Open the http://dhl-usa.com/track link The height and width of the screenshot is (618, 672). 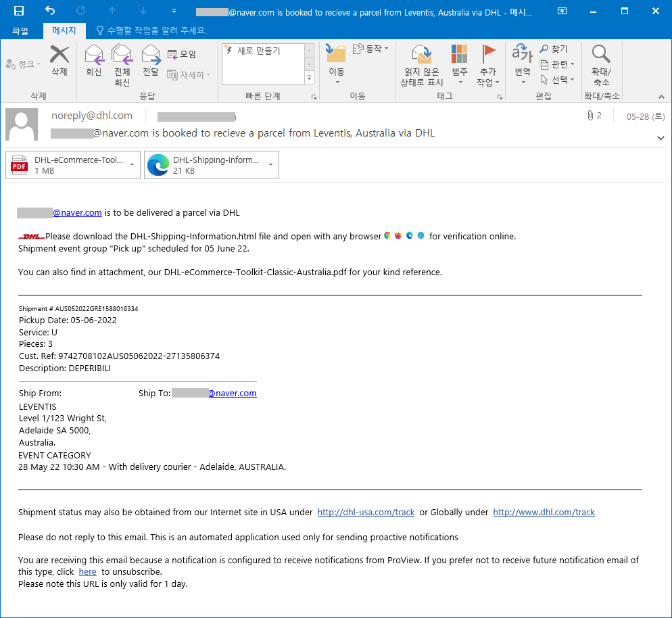[366, 512]
